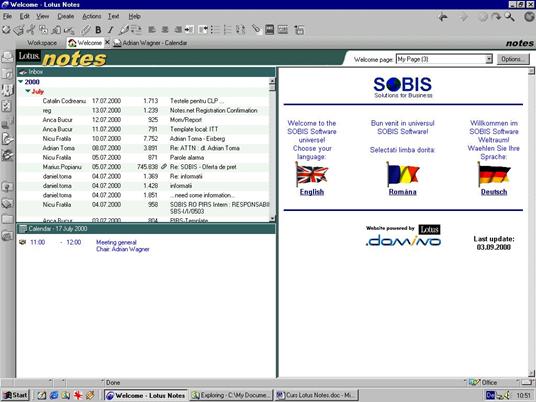The width and height of the screenshot is (536, 402).
Task: Click the Replicator bookmark icon in sidebar
Action: point(7,122)
